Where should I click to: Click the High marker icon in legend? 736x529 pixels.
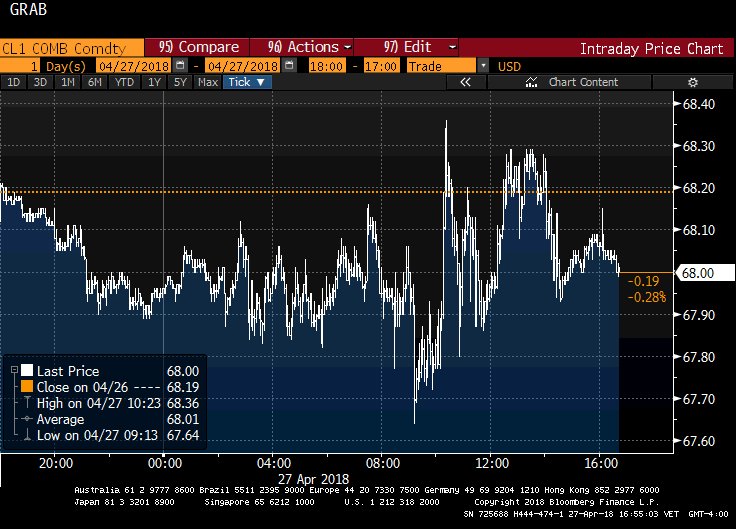(27, 404)
